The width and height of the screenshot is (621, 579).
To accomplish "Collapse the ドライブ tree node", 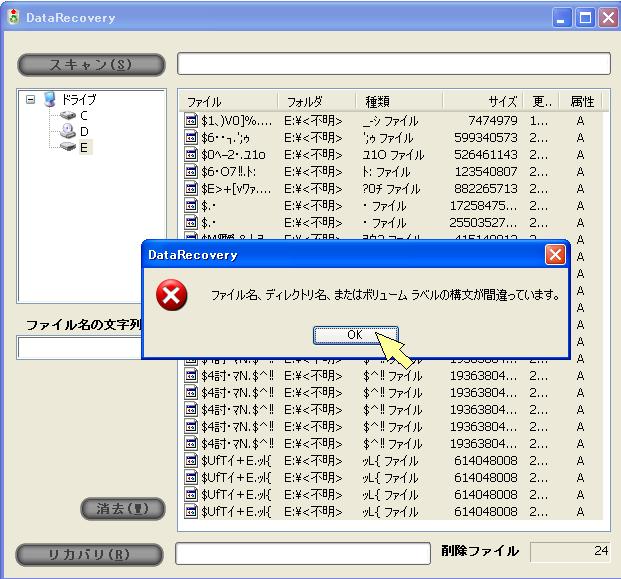I will click(30, 99).
